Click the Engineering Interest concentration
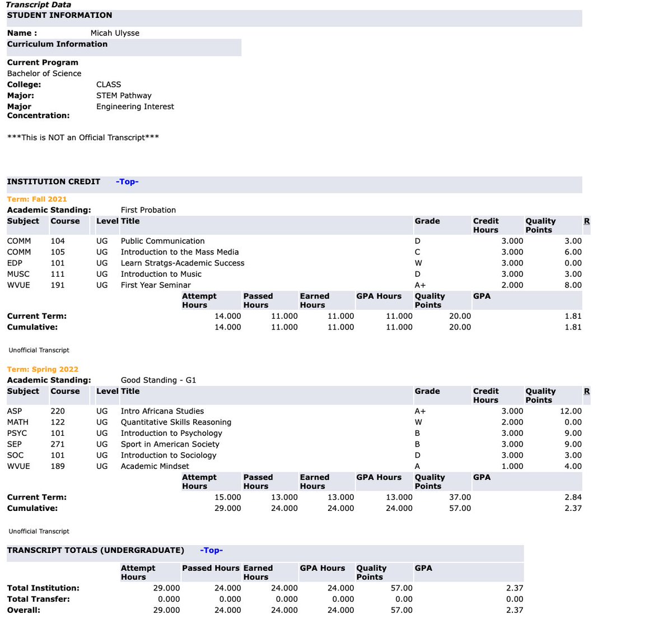Screen dimensions: 672x628 point(135,106)
